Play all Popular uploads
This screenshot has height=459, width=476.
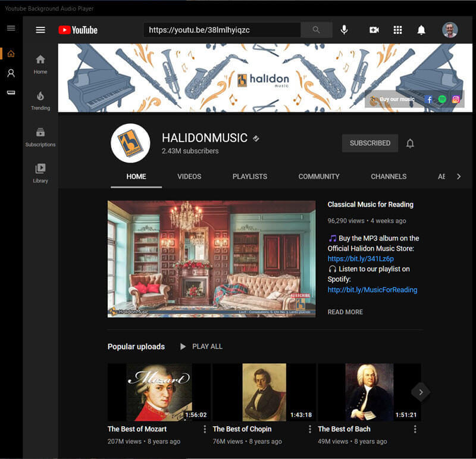(x=201, y=346)
